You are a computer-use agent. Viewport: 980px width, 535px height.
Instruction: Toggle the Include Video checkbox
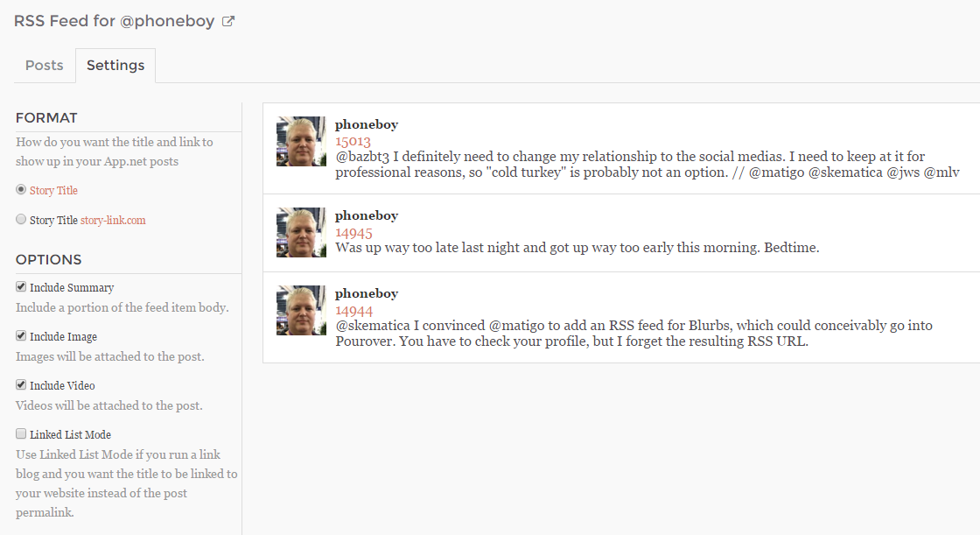(x=21, y=385)
